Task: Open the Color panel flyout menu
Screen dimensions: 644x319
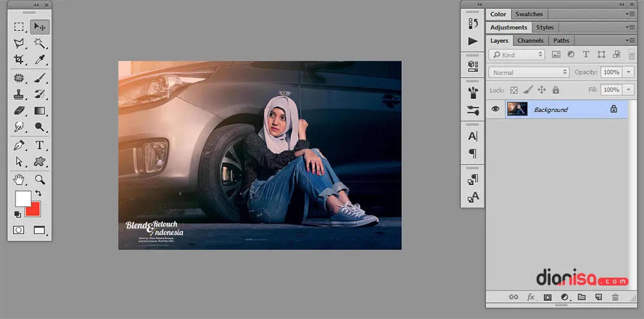Action: 630,14
